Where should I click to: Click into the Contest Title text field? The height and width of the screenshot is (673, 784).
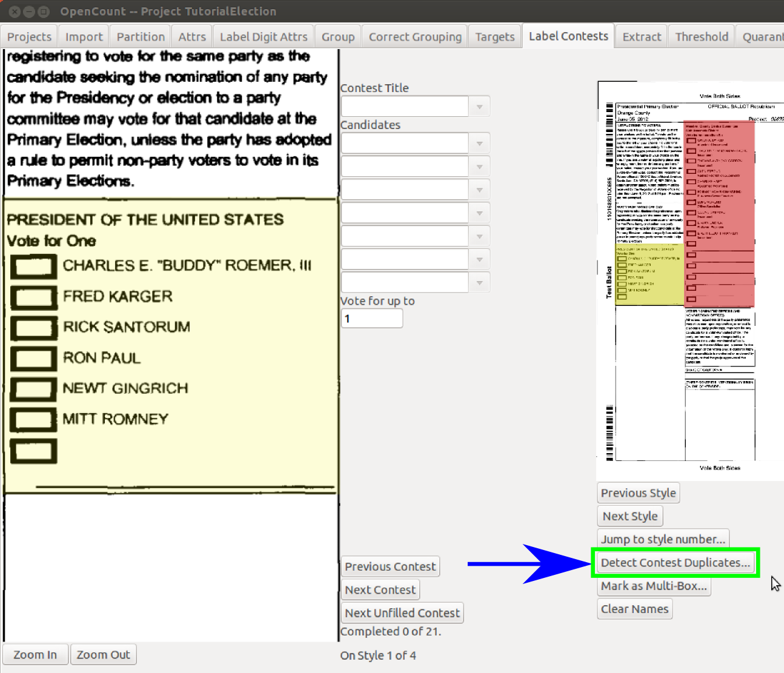tap(405, 107)
